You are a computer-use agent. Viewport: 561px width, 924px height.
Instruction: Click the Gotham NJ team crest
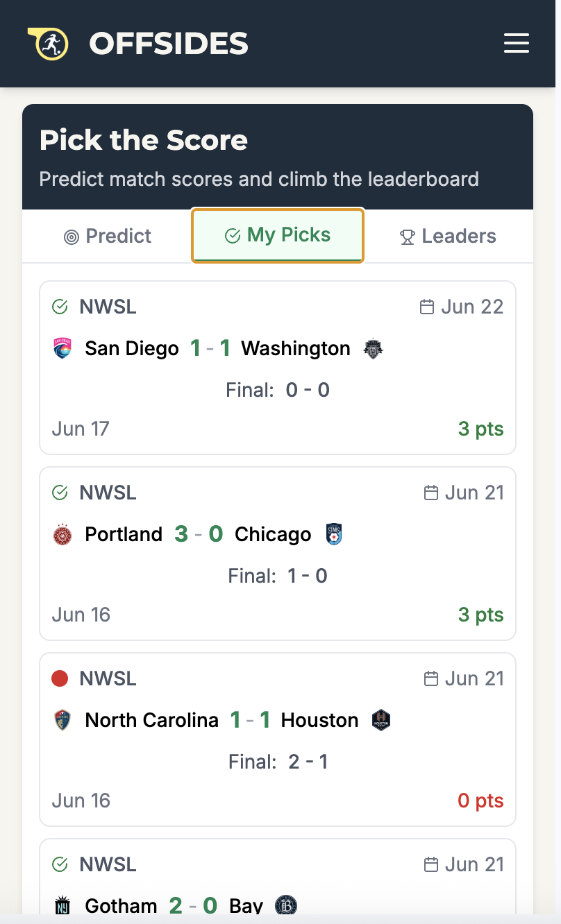(x=62, y=906)
